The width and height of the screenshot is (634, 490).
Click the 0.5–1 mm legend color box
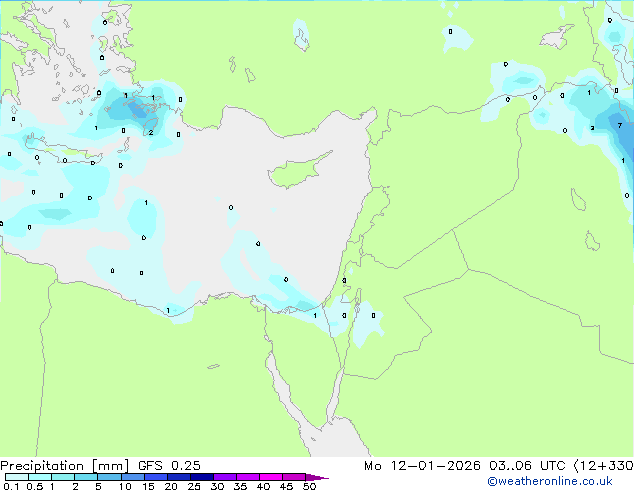40,477
